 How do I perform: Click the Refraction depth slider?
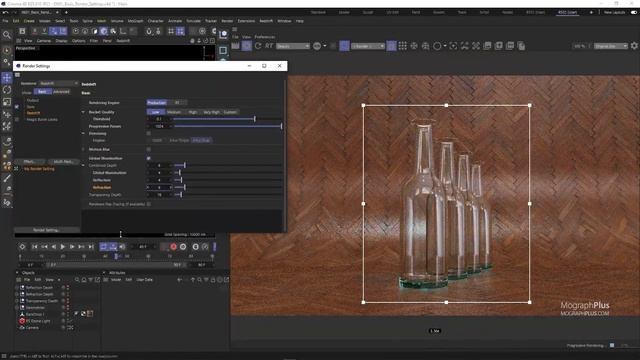[228, 187]
